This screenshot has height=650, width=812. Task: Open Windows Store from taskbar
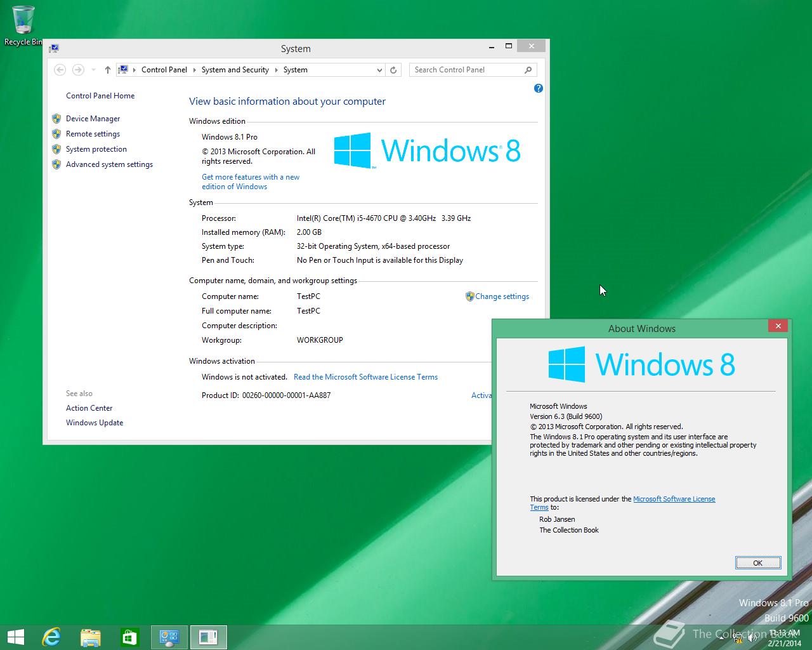coord(129,637)
